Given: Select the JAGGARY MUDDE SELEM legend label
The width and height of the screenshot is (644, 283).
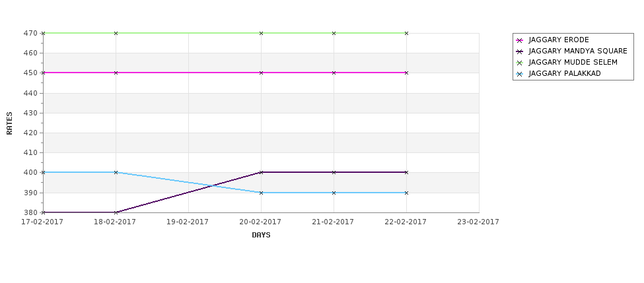Looking at the screenshot, I should tap(573, 63).
